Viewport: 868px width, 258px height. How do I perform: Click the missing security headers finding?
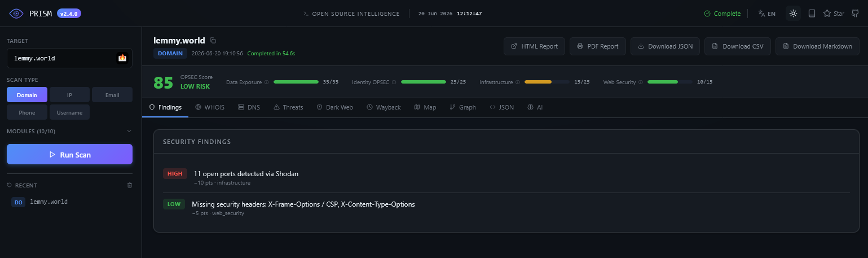click(303, 204)
